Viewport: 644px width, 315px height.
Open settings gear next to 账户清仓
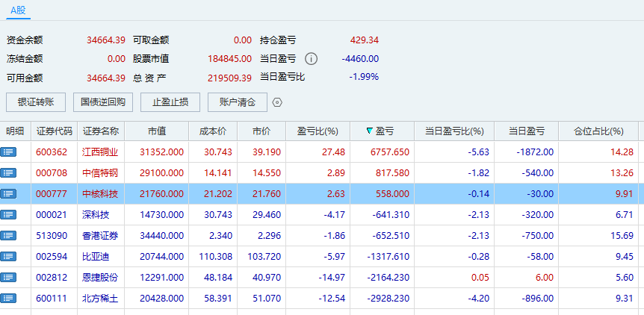click(x=277, y=102)
